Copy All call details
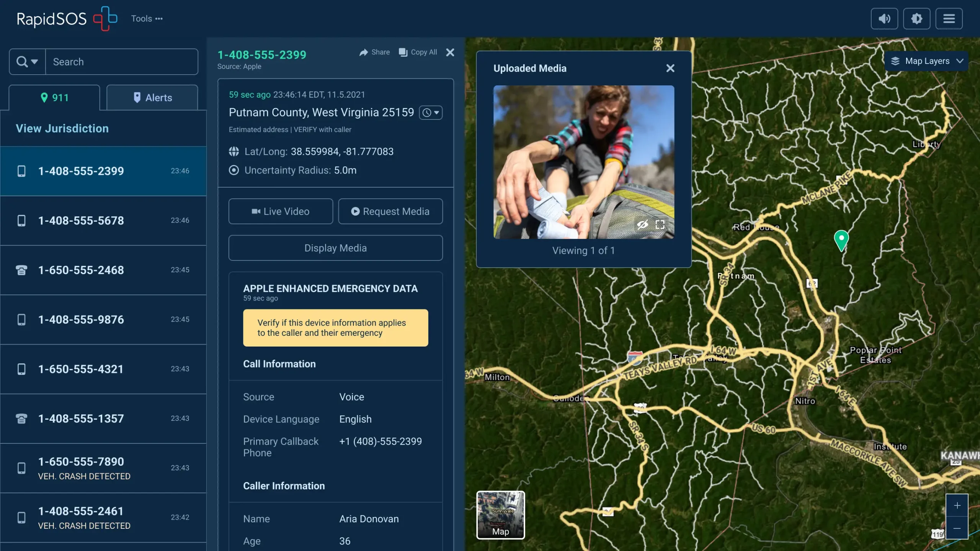Viewport: 980px width, 551px height. (418, 52)
